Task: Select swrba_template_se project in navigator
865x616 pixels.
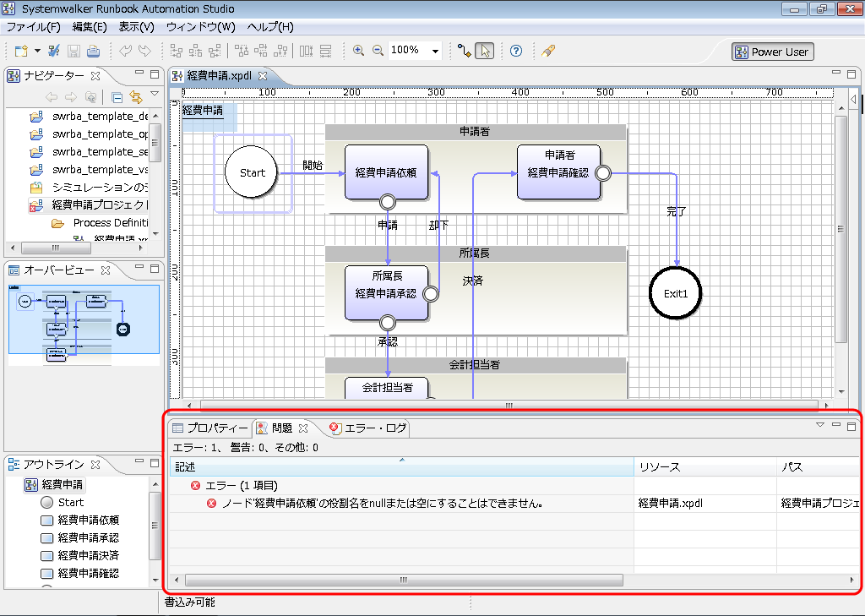Action: (x=100, y=152)
